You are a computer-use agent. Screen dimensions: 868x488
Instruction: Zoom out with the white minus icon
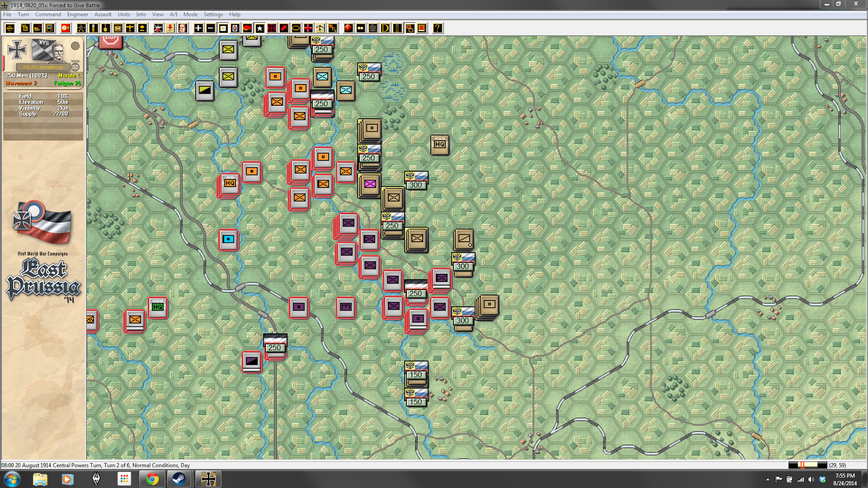(210, 28)
